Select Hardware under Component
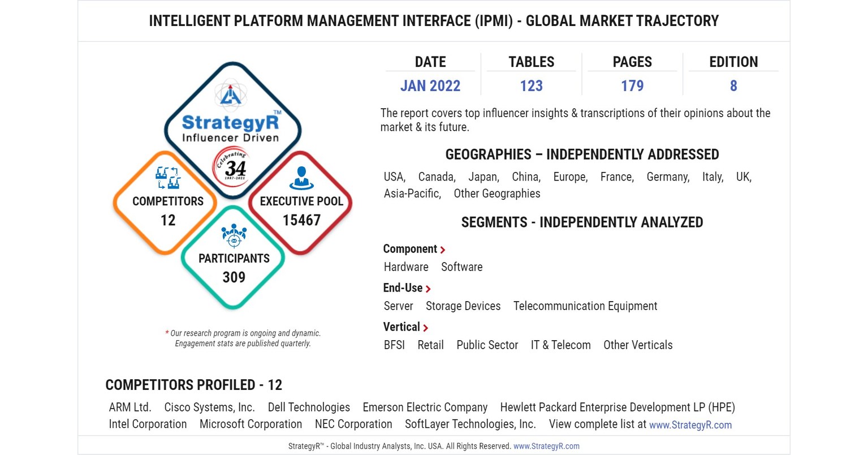Screen dimensions: 868x455 click(x=406, y=267)
